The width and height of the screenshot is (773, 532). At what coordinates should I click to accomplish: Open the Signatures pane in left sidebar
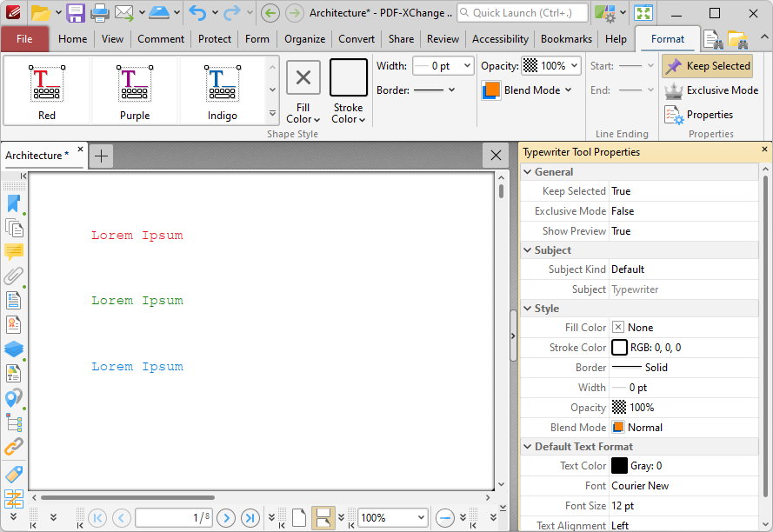14,324
